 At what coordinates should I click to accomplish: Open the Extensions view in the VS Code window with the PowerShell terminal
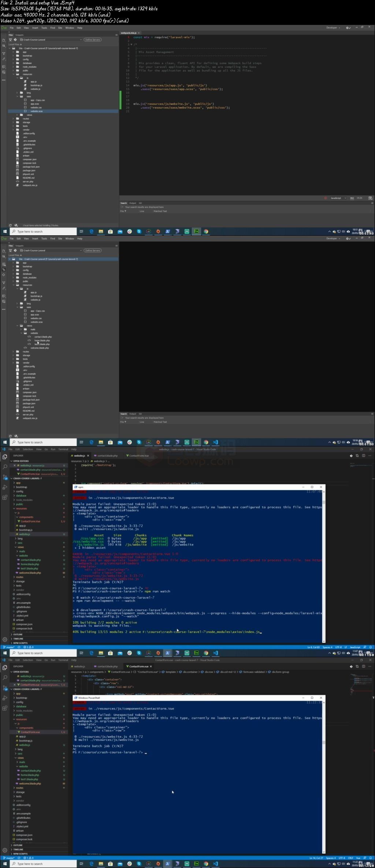(5, 708)
